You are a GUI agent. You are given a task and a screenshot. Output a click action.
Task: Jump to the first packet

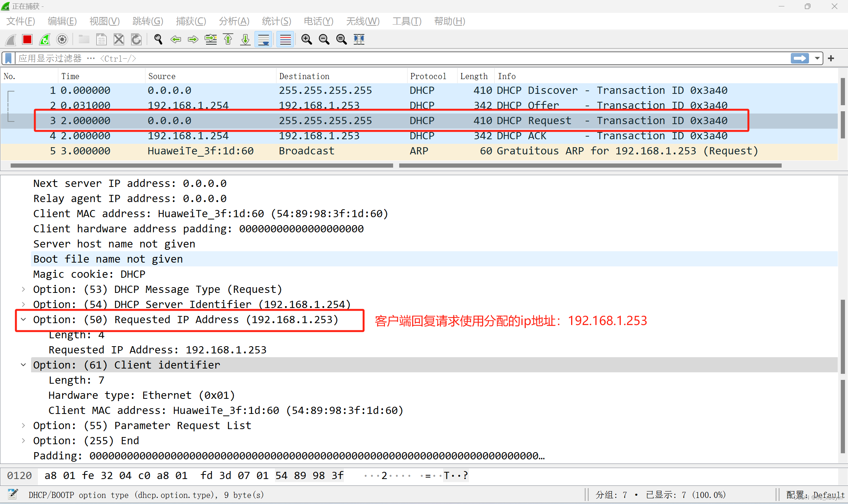point(228,39)
